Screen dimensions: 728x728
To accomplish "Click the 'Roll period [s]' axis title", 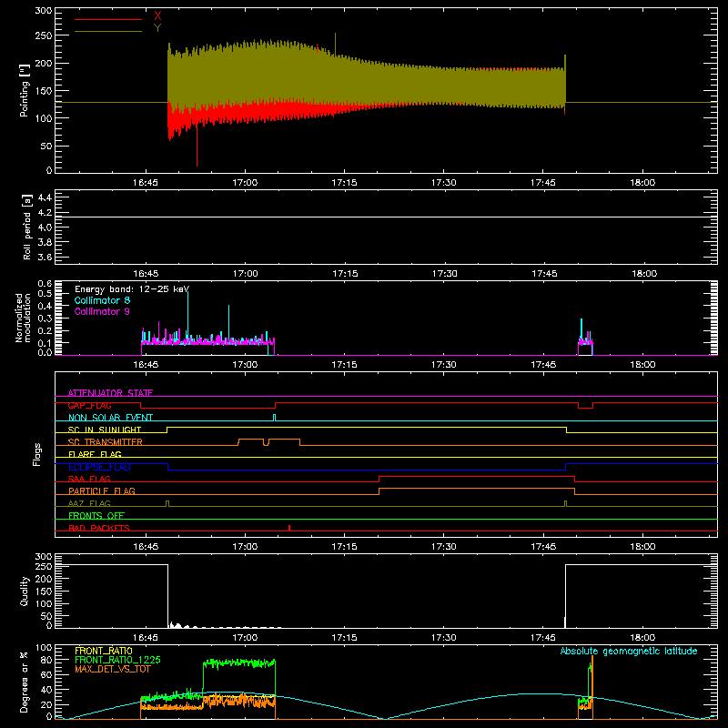I will coord(27,227).
